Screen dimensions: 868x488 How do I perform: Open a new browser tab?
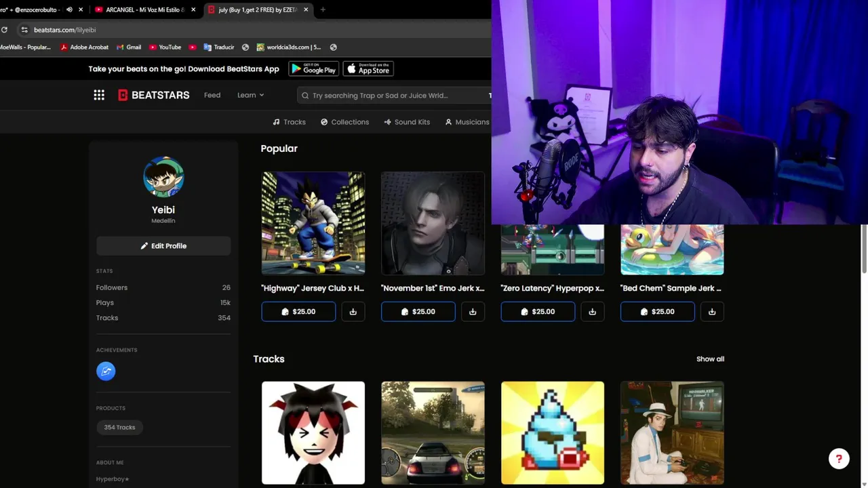[323, 9]
